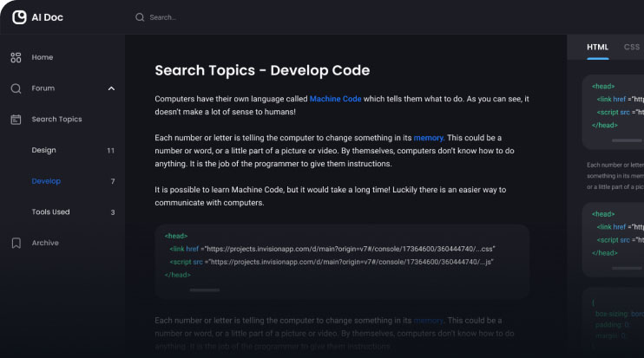Viewport: 644px width, 358px height.
Task: Click the scrollbar under the first HTML snippet
Action: 626,140
